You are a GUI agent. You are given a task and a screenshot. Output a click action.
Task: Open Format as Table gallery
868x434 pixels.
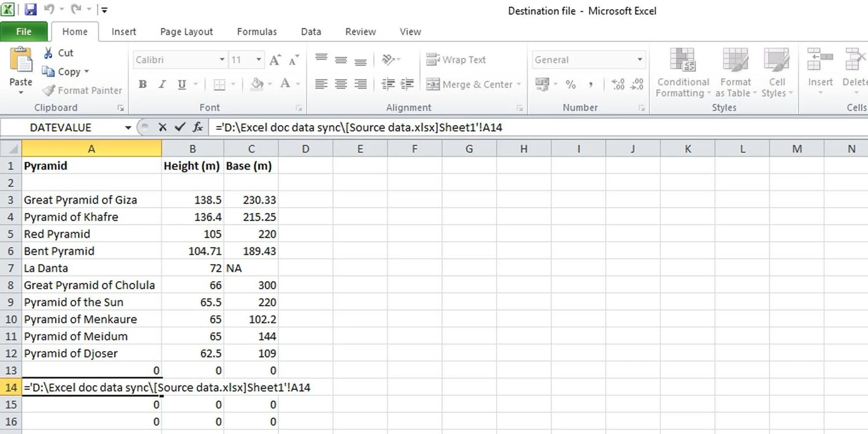(735, 73)
